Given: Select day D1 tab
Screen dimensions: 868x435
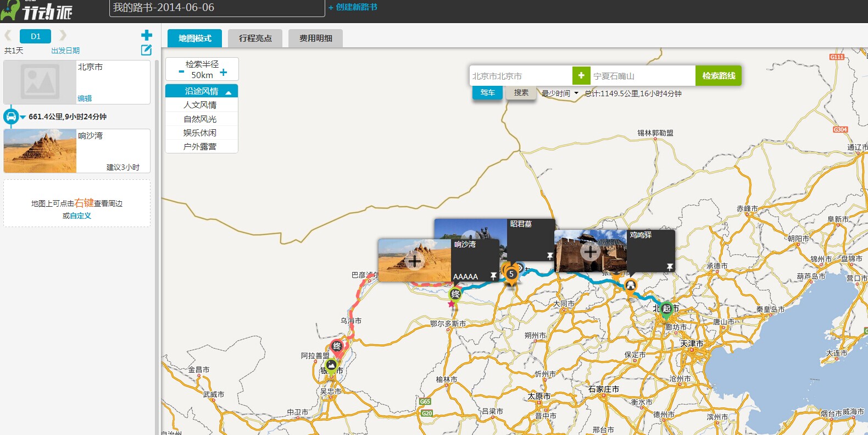Looking at the screenshot, I should 35,36.
